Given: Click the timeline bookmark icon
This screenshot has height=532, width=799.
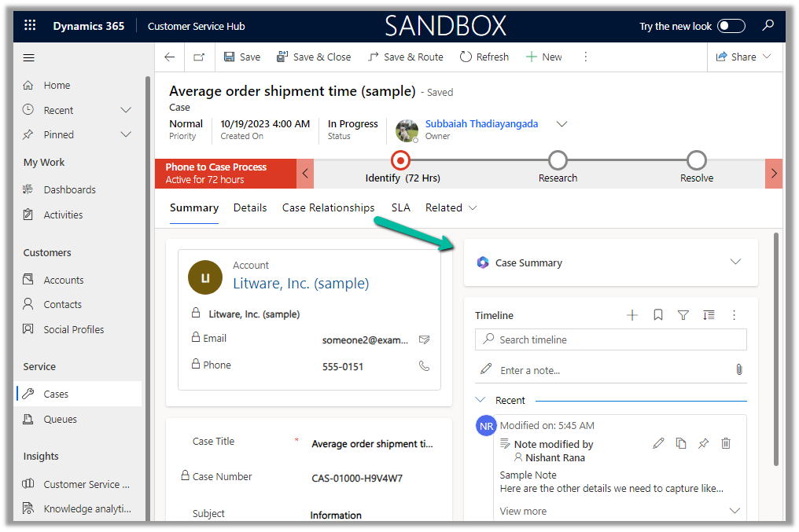Looking at the screenshot, I should click(x=658, y=315).
